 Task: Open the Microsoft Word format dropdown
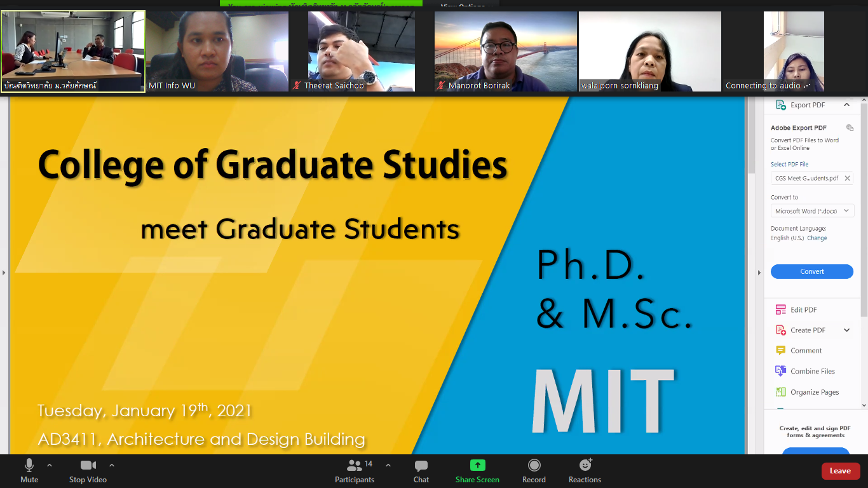point(811,211)
